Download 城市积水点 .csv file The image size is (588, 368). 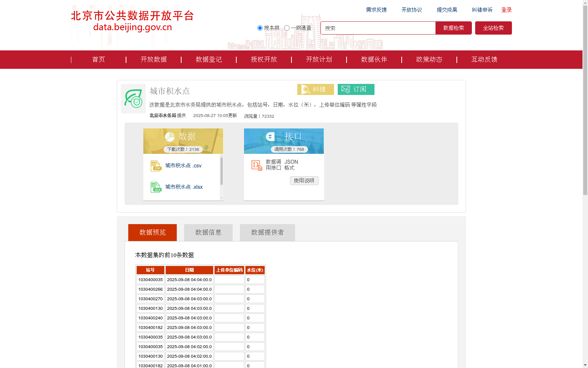pos(183,166)
